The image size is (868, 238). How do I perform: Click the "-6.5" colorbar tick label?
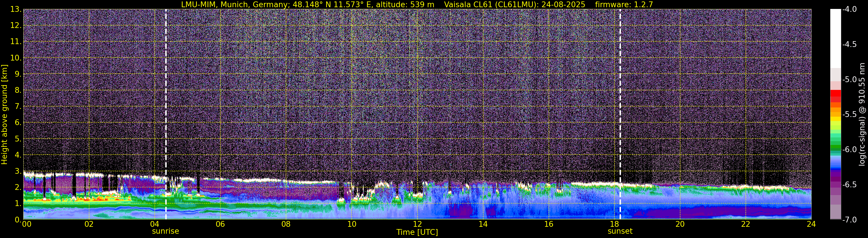[x=849, y=185]
